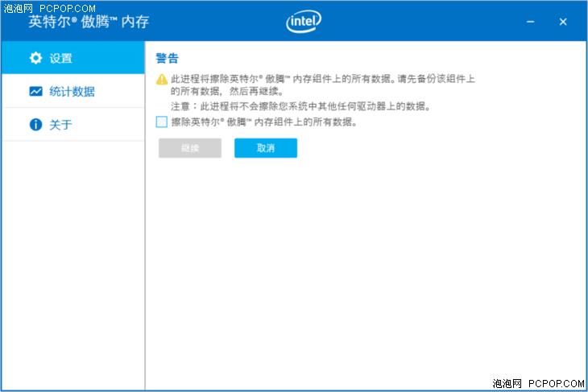Click the chart icon beside 统计数据
The image size is (588, 392).
coord(35,92)
